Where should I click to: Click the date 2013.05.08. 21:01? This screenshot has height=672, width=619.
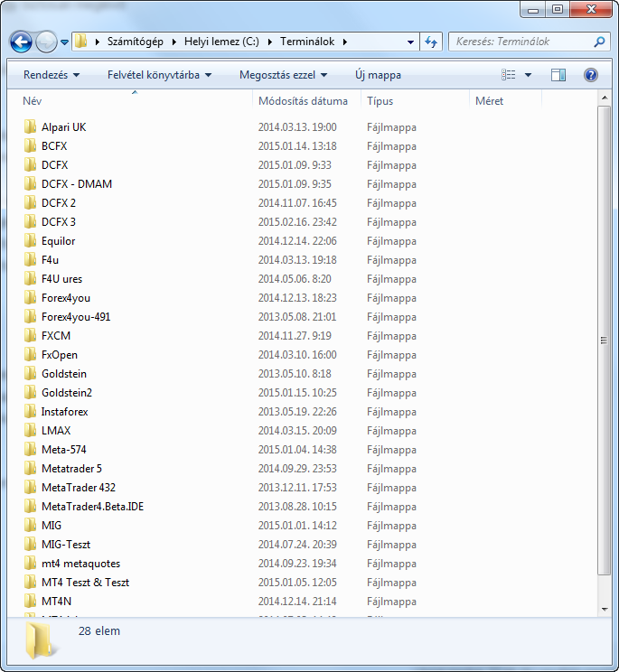[x=297, y=317]
